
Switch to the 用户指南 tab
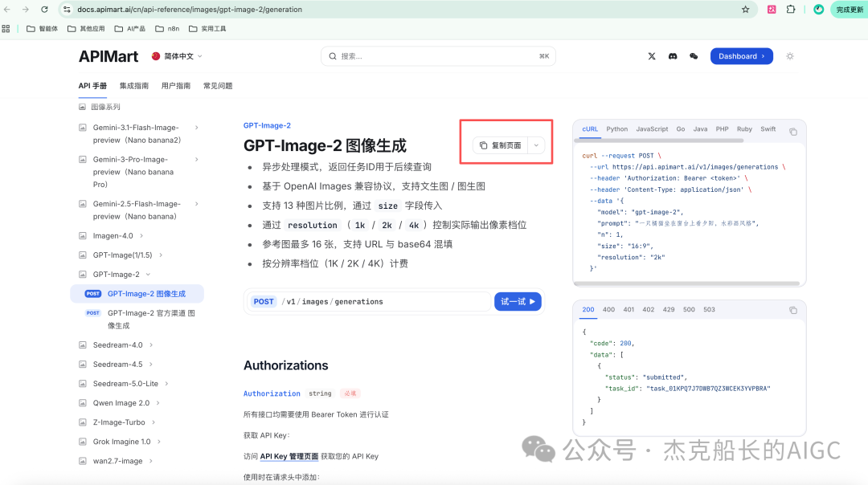(175, 86)
